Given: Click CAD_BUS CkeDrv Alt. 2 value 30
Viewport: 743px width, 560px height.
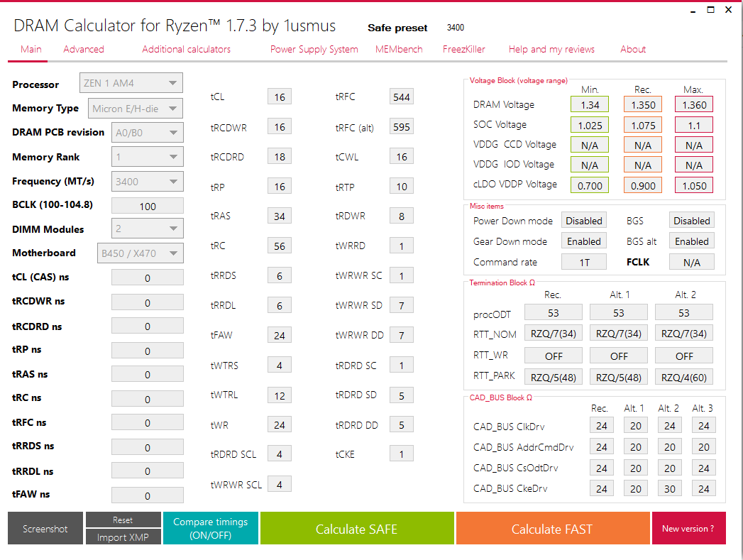Looking at the screenshot, I should pos(670,488).
